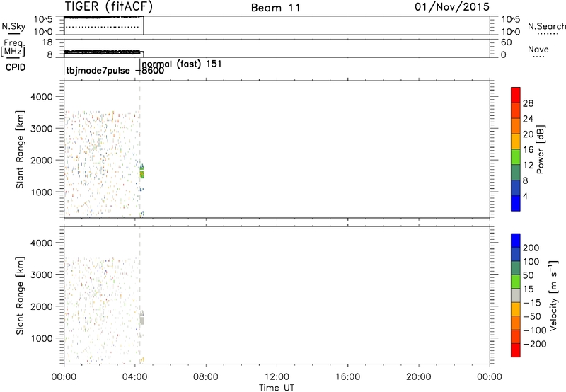Click the gray echo patch in velocity panel
Image resolution: width=566 pixels, height=392 pixels.
tap(142, 318)
